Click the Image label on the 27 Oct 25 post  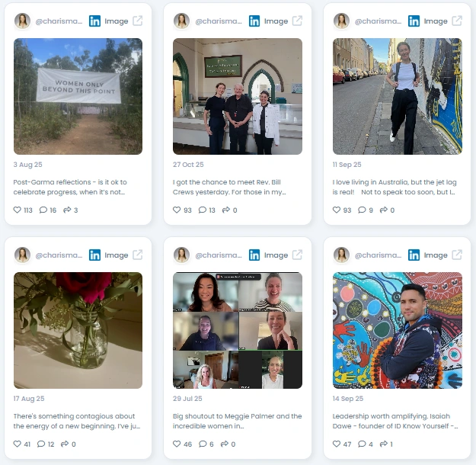(x=276, y=21)
